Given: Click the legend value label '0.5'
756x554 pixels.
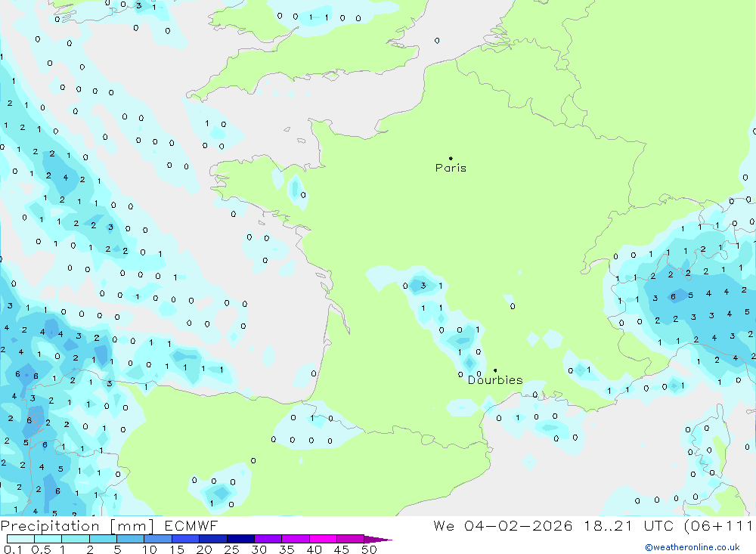Looking at the screenshot, I should pyautogui.click(x=41, y=549).
